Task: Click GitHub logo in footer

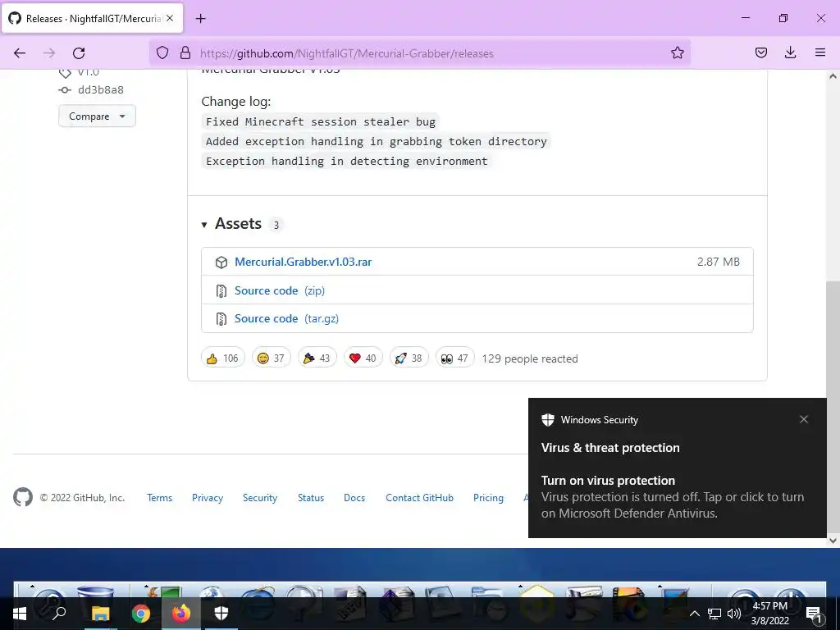Action: (x=23, y=497)
